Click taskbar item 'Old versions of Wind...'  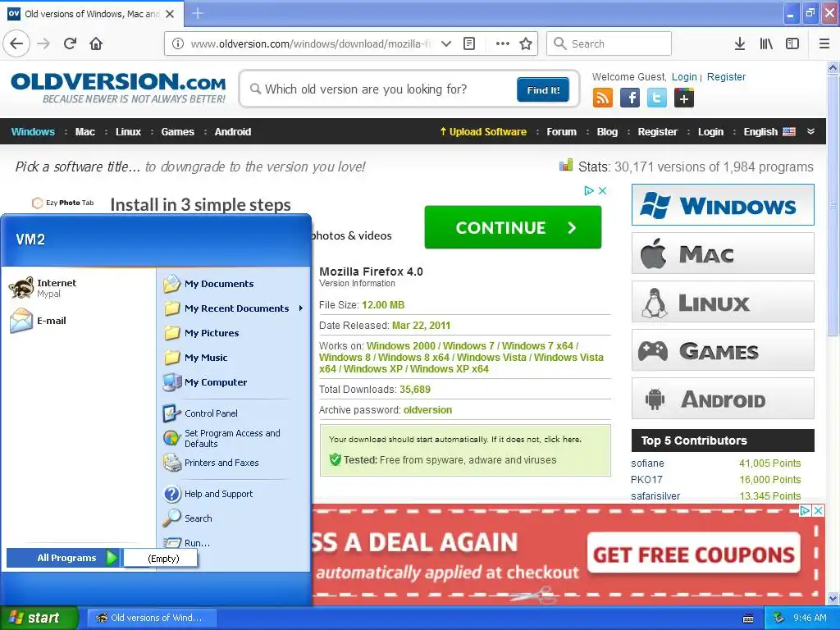pos(152,618)
